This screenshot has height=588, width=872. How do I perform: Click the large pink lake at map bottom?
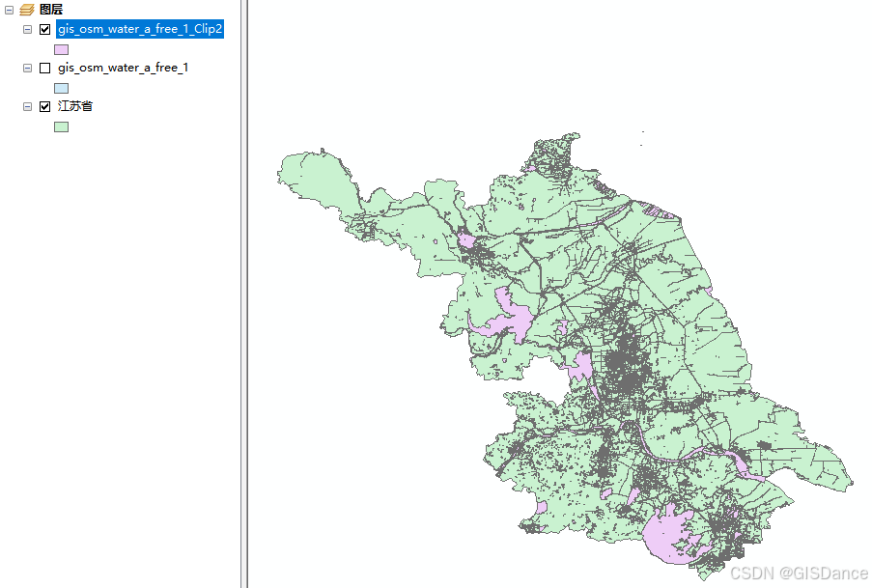pyautogui.click(x=670, y=537)
